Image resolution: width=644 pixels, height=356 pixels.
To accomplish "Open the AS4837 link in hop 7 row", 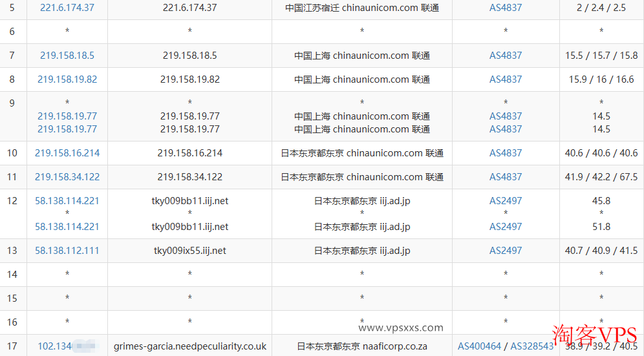I will point(506,56).
